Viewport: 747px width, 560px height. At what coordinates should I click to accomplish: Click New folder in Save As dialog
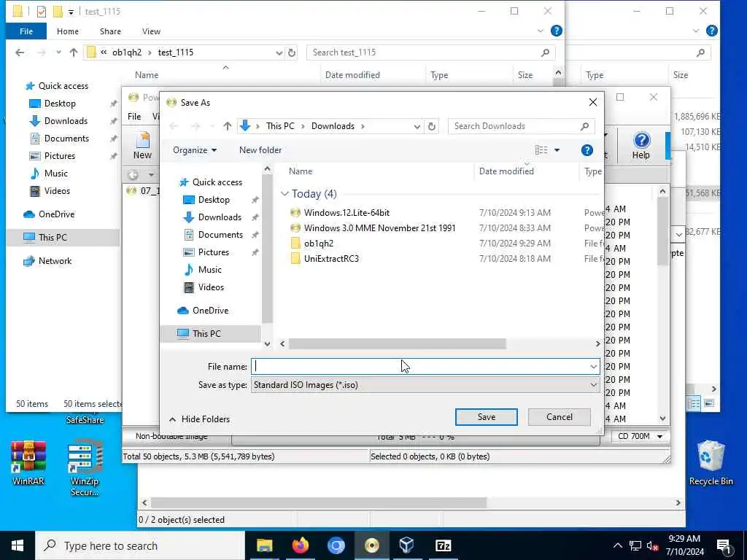point(260,150)
